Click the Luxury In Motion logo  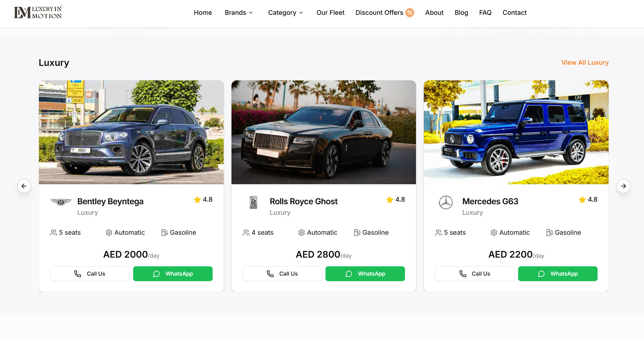[x=38, y=12]
